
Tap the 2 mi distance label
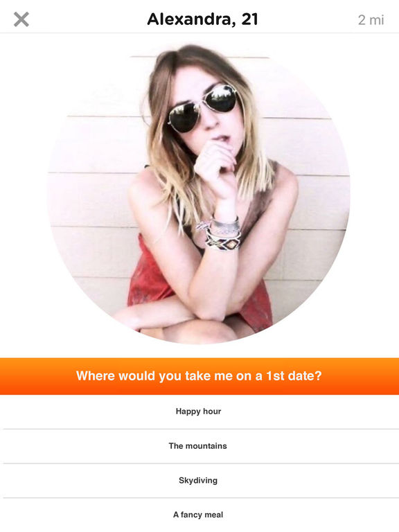pyautogui.click(x=371, y=20)
